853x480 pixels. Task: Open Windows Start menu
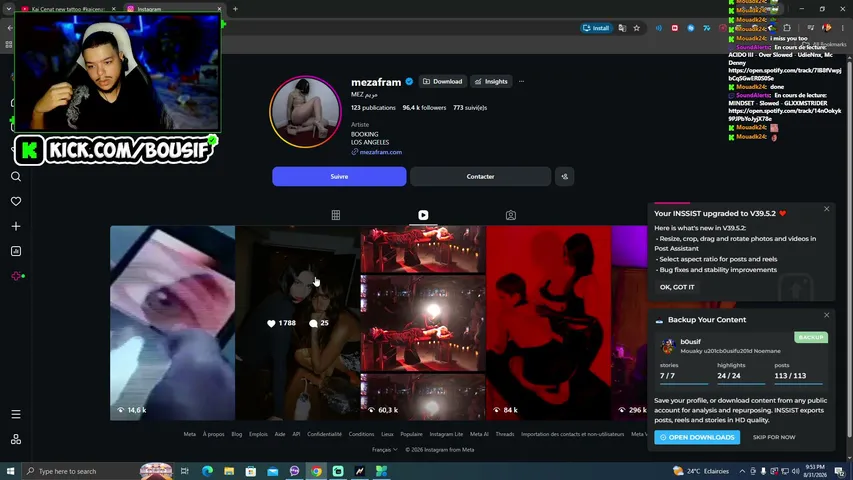coord(10,471)
